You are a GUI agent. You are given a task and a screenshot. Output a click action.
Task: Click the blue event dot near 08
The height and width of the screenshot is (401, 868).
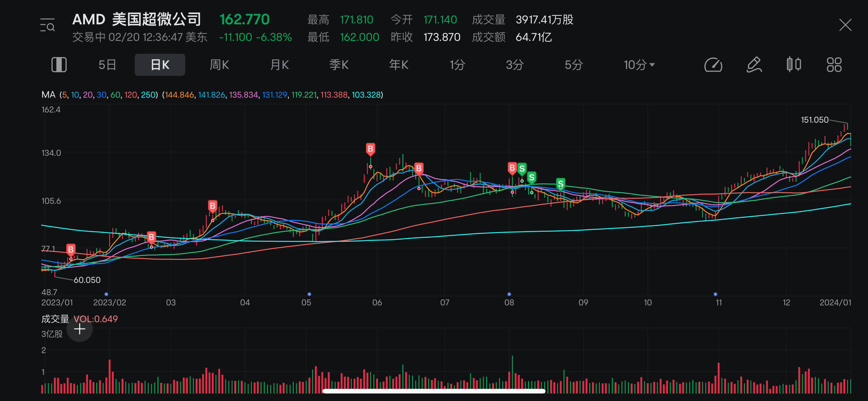tap(509, 294)
